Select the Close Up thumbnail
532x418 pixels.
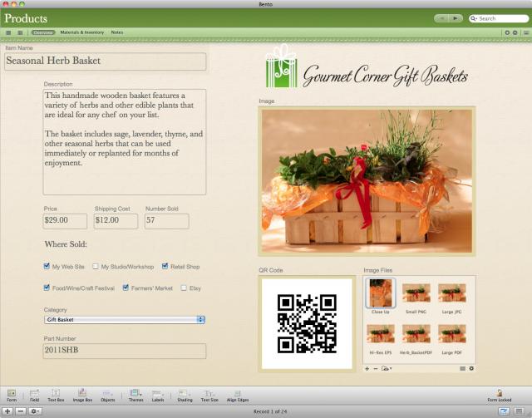(381, 293)
